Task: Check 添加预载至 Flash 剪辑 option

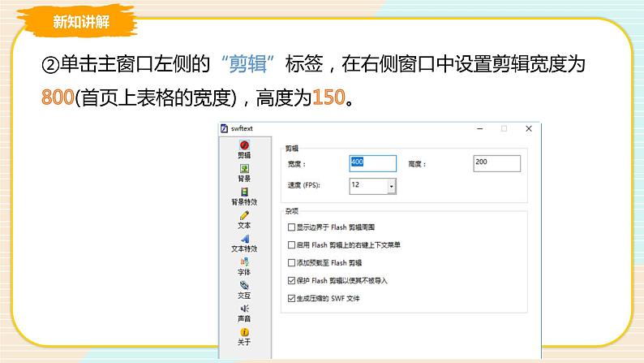Action: [292, 262]
